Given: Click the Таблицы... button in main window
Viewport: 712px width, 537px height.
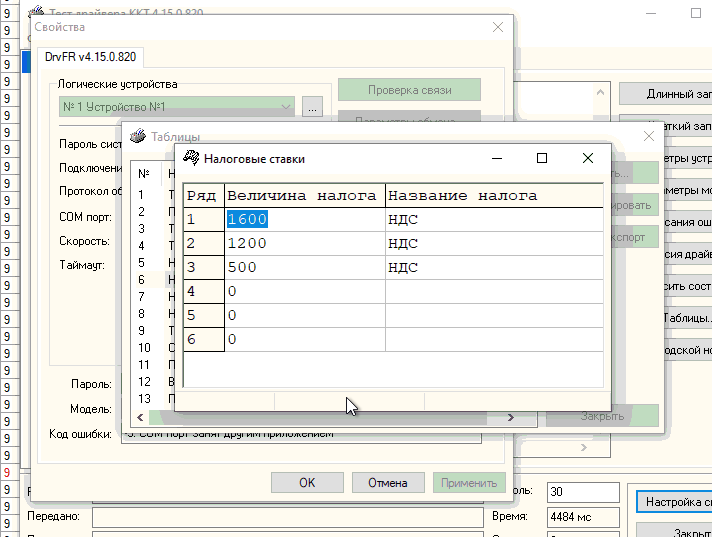Looking at the screenshot, I should (686, 318).
